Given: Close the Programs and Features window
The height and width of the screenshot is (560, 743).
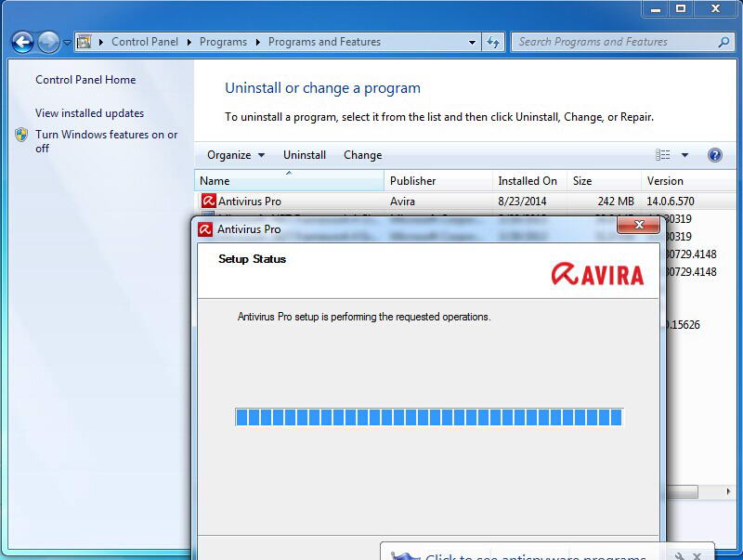Looking at the screenshot, I should pos(715,9).
